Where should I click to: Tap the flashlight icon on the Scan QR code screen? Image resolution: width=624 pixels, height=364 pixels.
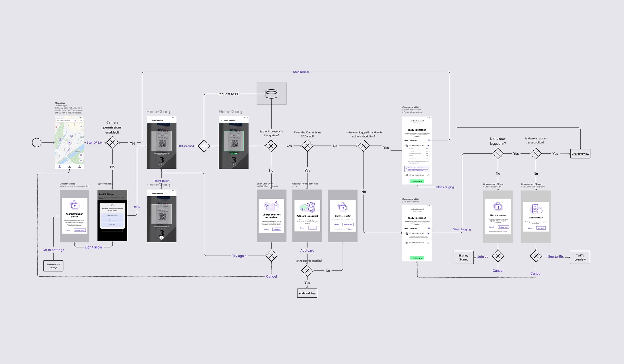(161, 164)
